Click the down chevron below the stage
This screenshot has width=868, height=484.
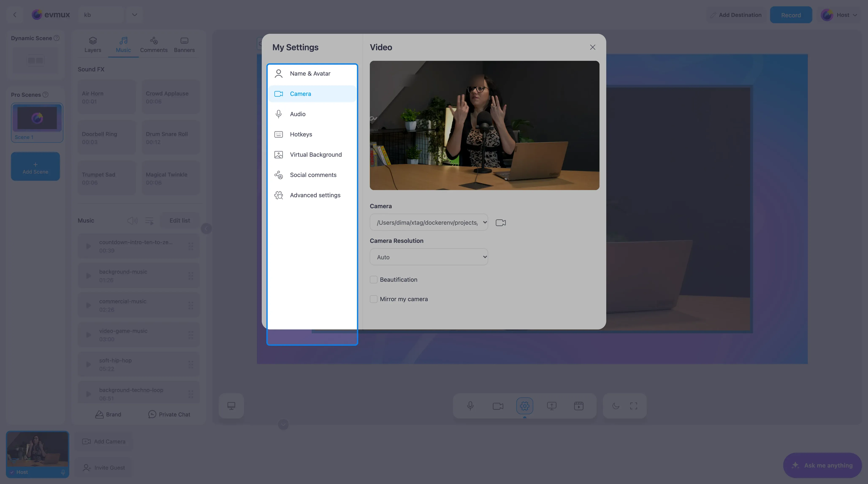coord(283,424)
